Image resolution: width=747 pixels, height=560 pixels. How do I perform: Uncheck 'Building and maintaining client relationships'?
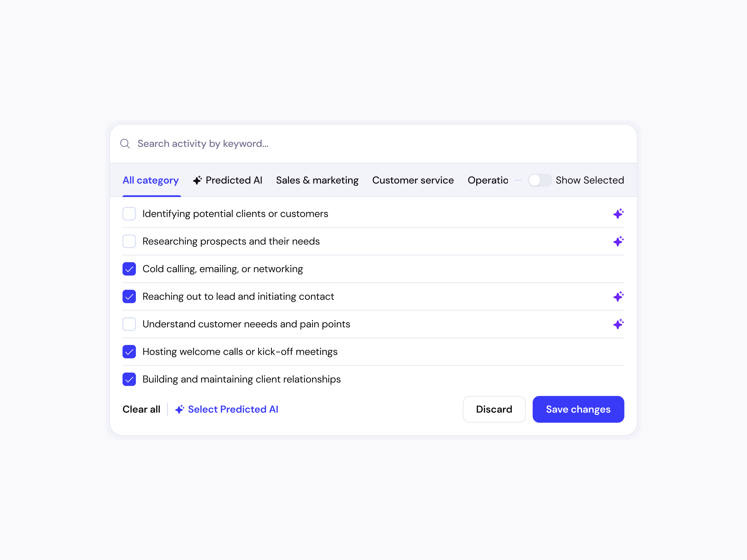point(129,379)
